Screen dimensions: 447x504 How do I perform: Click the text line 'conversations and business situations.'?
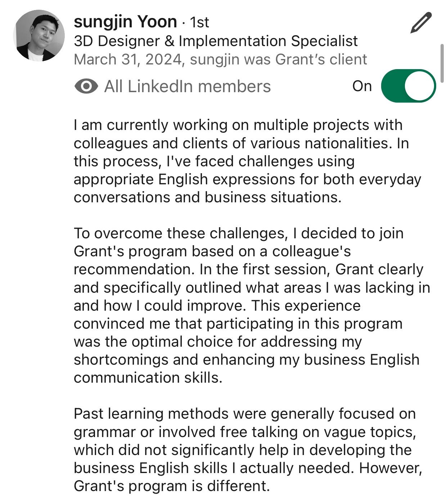tap(207, 197)
